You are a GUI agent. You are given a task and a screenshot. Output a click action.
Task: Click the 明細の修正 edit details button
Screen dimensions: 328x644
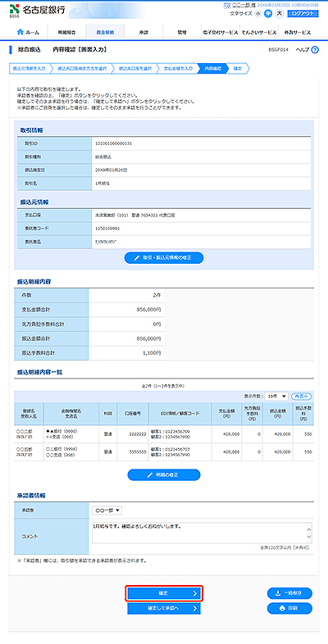pos(163,474)
